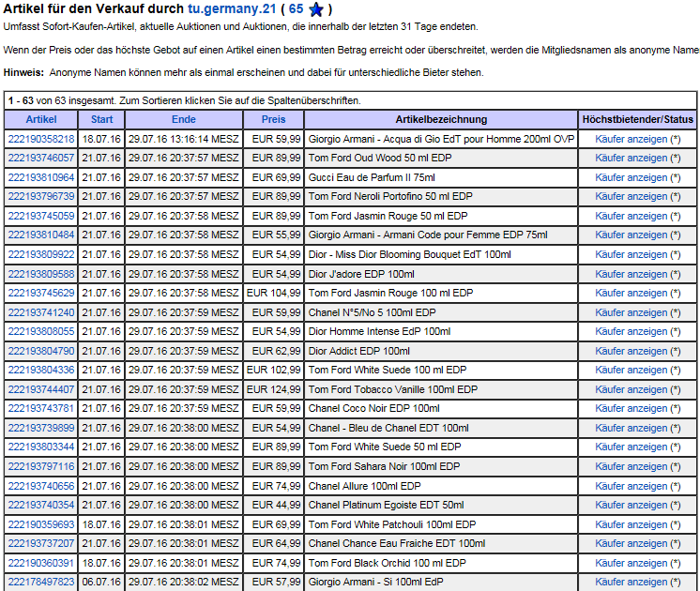Image resolution: width=700 pixels, height=591 pixels.
Task: Show buyer for Giorgio Armani Si row
Action: tap(631, 582)
